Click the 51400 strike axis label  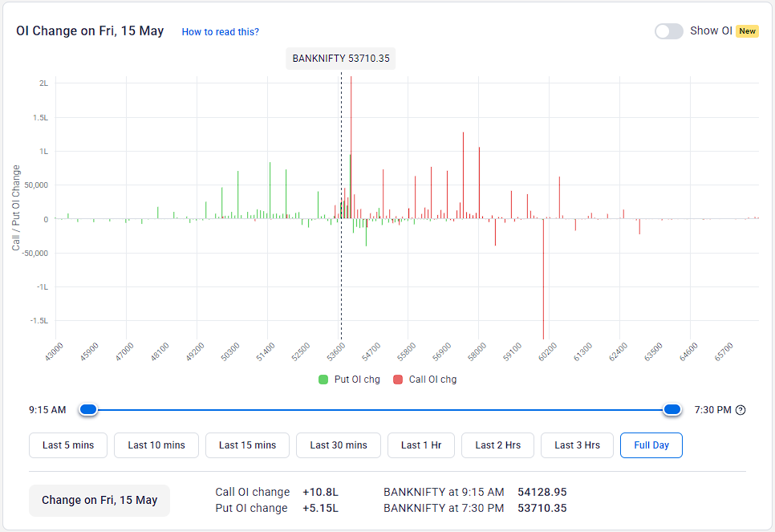click(x=266, y=352)
